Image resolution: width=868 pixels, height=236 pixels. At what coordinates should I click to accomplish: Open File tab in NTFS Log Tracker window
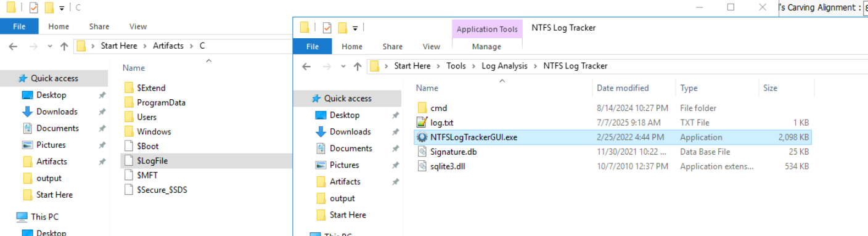[313, 46]
